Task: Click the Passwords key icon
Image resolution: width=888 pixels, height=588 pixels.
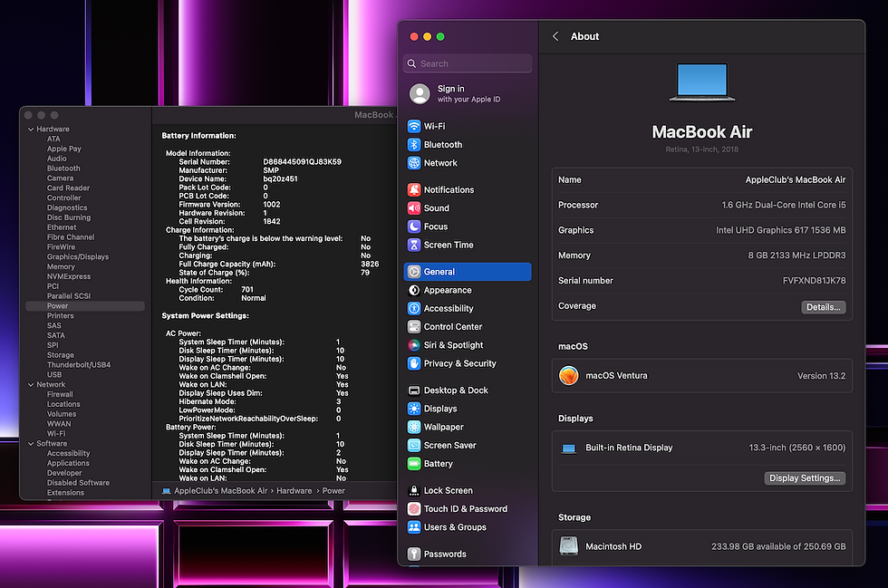Action: pyautogui.click(x=414, y=554)
